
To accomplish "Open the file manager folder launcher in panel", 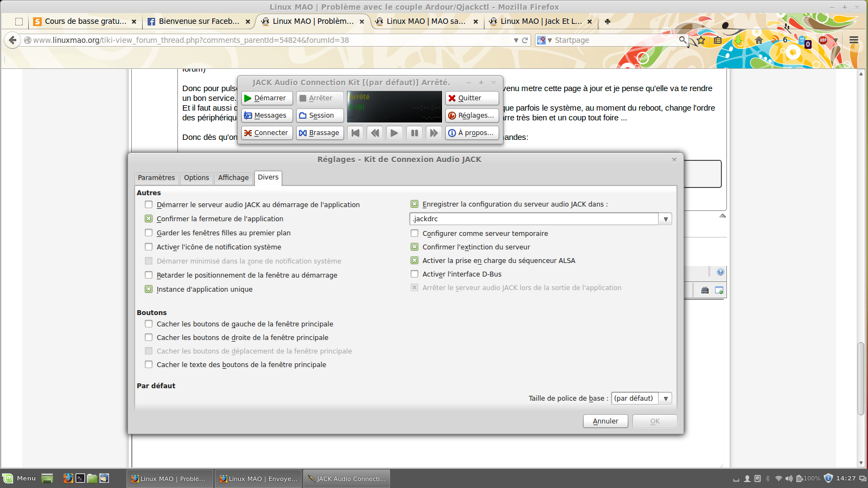I will [x=92, y=478].
